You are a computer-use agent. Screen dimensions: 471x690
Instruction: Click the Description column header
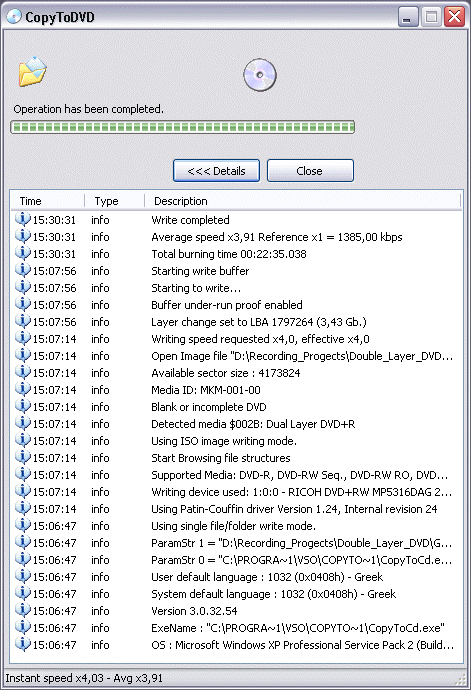click(303, 201)
